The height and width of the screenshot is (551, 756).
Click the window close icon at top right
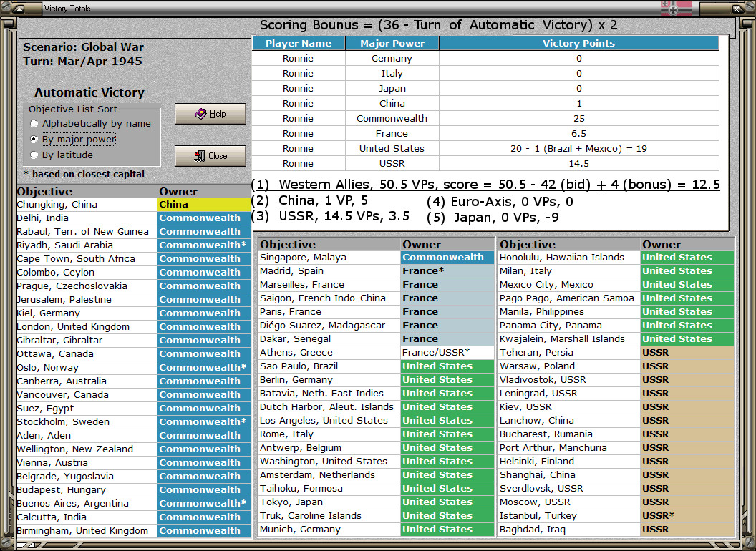pos(737,8)
